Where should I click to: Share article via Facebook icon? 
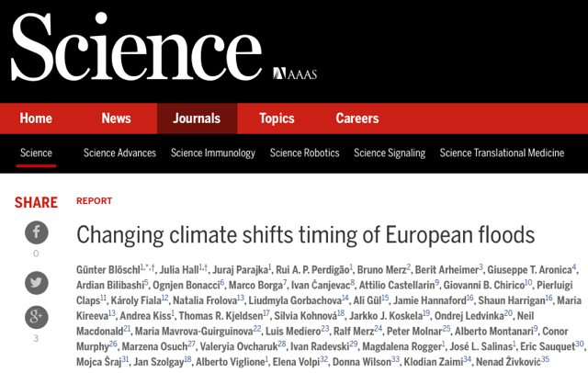[x=36, y=232]
